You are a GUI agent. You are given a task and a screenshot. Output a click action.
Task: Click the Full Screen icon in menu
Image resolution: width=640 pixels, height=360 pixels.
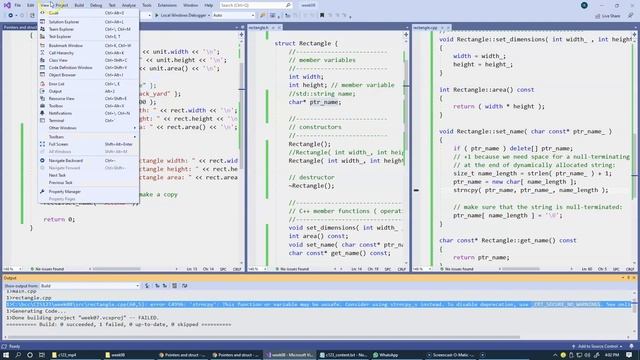[42, 144]
